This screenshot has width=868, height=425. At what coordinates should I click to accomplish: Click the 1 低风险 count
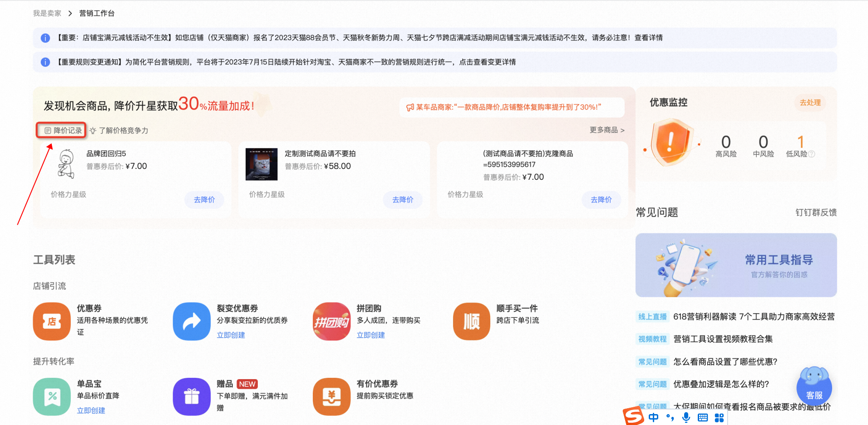[x=800, y=142]
